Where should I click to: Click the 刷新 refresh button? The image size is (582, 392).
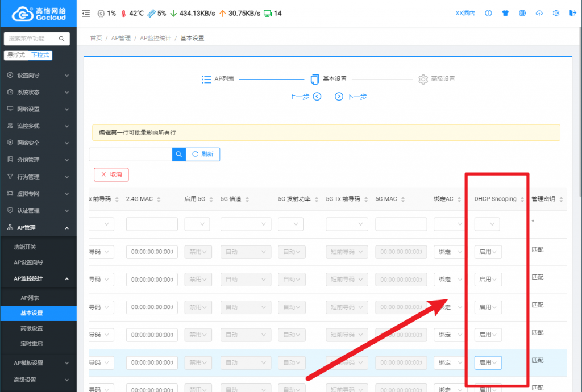(x=203, y=154)
